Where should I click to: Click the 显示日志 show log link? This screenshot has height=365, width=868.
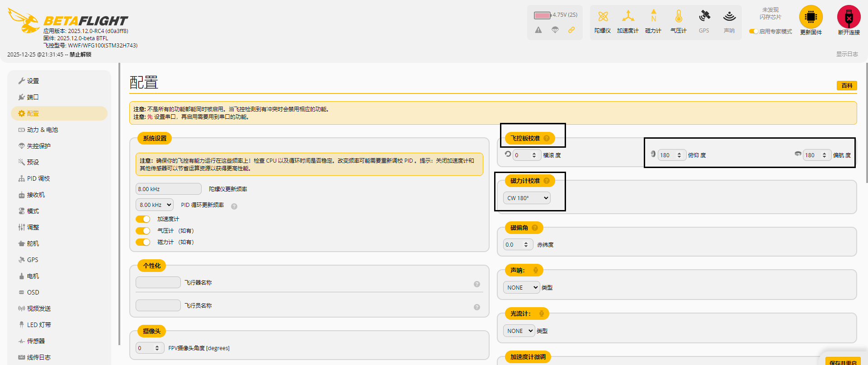coord(846,54)
